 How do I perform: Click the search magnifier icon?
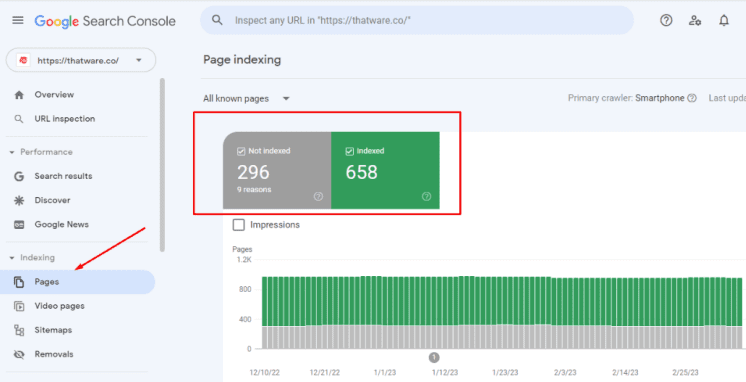tap(217, 20)
